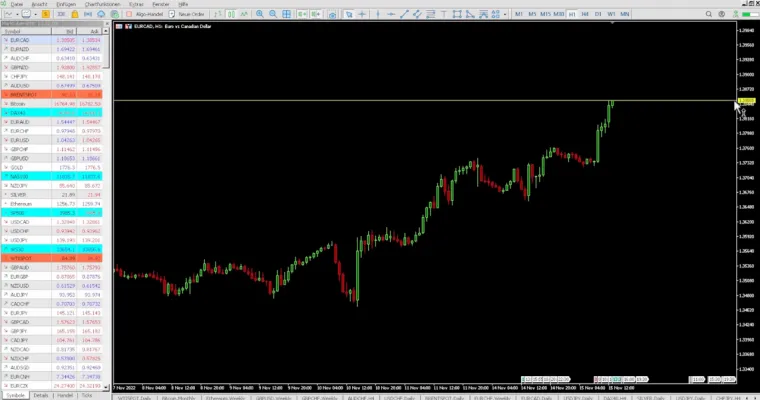Screen dimensions: 760x400
Task: Click the yellow lock icon in toolbar
Action: tap(75, 14)
